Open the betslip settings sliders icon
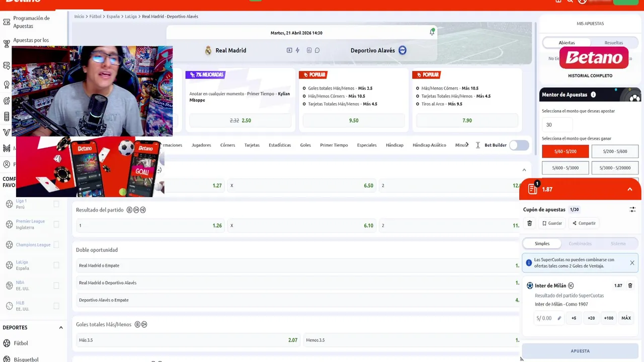 point(632,209)
